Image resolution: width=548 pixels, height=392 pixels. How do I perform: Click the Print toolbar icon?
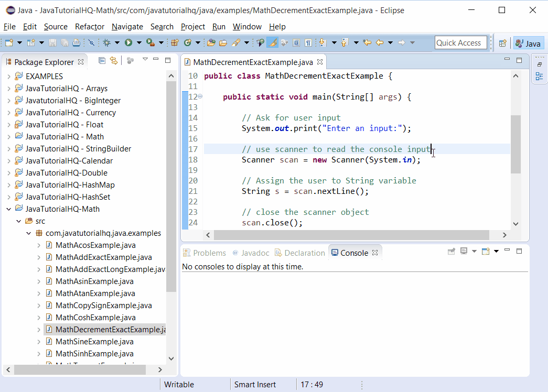pos(76,42)
